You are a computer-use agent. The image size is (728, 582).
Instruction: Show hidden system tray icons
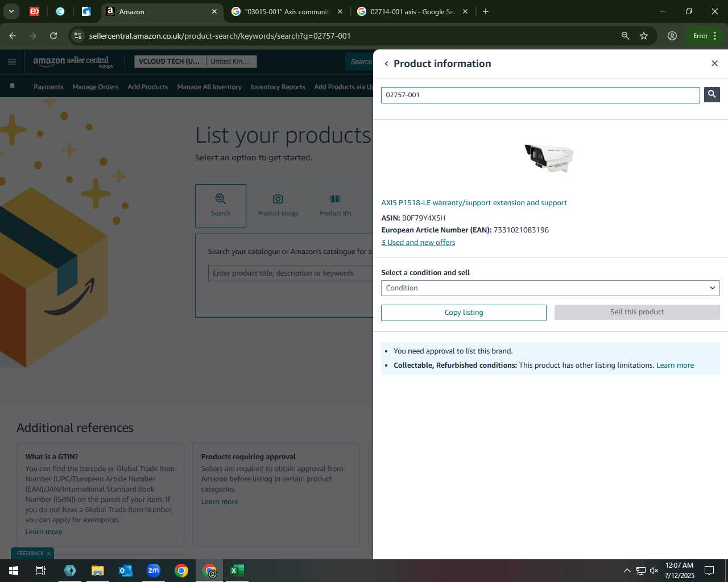point(627,571)
